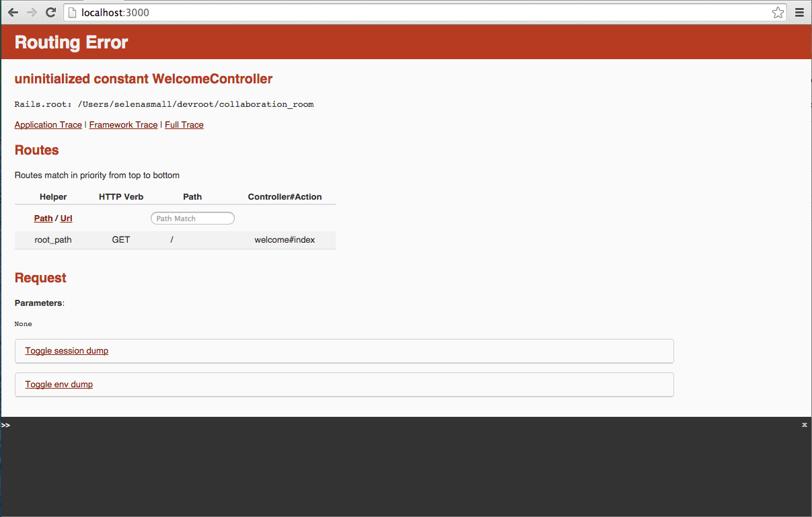Click the routes priority description text
Viewport: 812px width, 517px height.
pyautogui.click(x=97, y=175)
